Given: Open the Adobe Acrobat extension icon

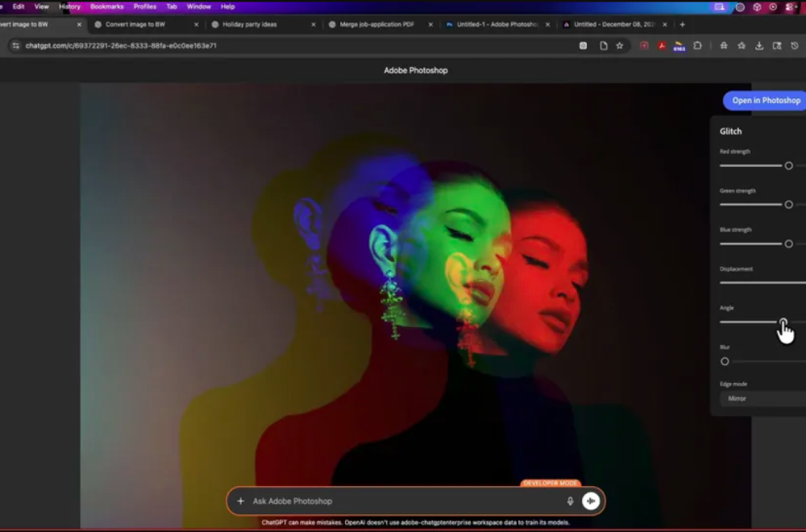Looking at the screenshot, I should [x=663, y=46].
